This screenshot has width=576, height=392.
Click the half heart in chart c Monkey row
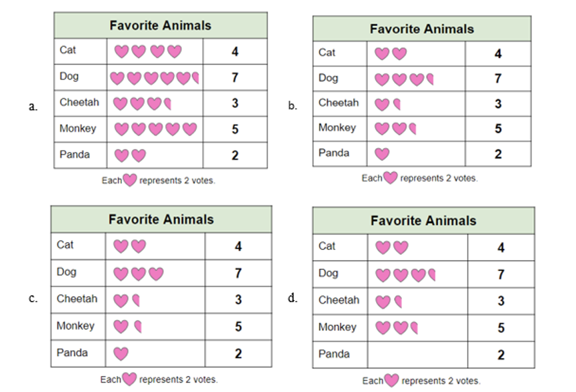[x=138, y=326]
